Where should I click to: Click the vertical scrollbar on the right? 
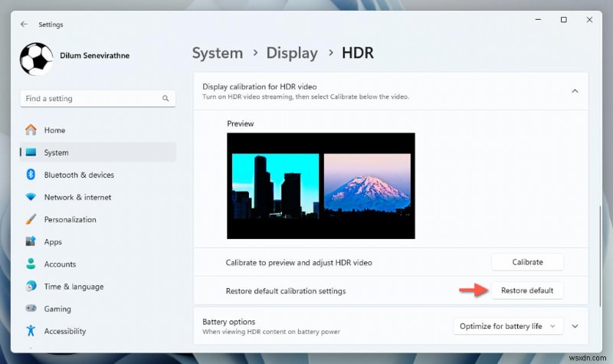[600, 256]
